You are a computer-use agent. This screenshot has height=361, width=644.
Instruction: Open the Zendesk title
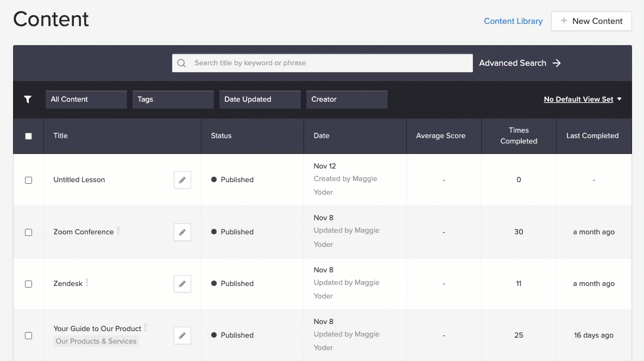(68, 284)
